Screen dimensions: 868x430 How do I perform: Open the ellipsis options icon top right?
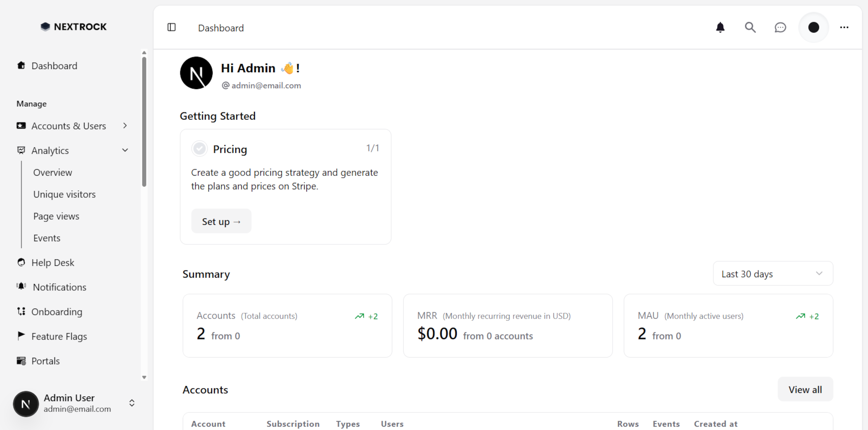[844, 27]
